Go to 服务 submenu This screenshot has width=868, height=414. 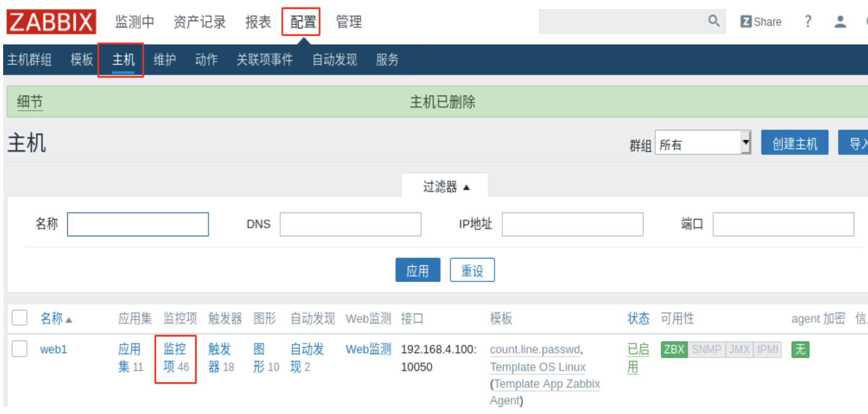coord(387,60)
